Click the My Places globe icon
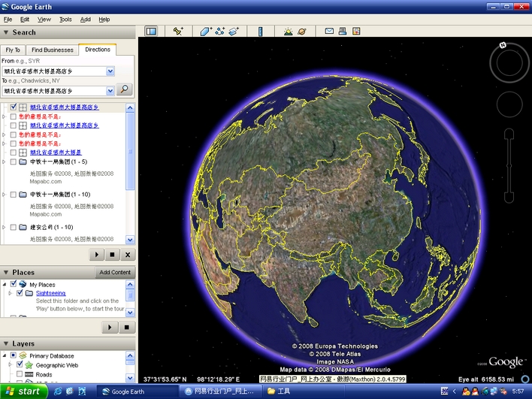Image resolution: width=532 pixels, height=399 pixels. (23, 284)
